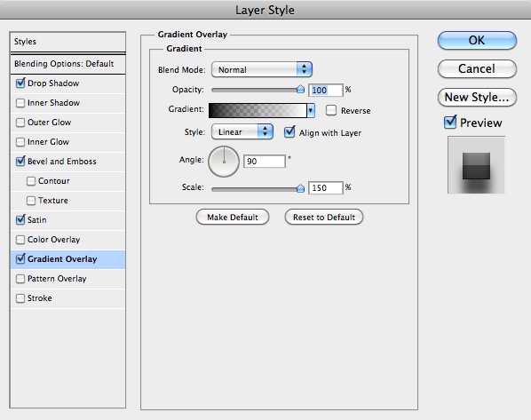
Task: Enable the Inner Shadow checkbox
Action: click(x=20, y=103)
